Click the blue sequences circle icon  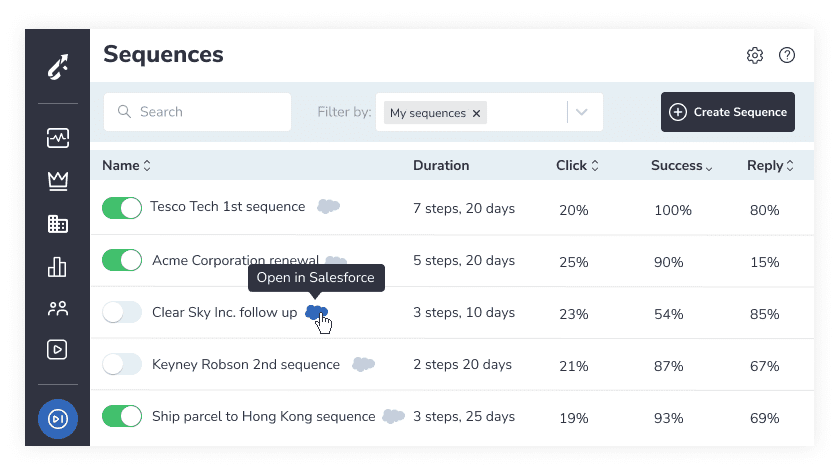[x=58, y=419]
